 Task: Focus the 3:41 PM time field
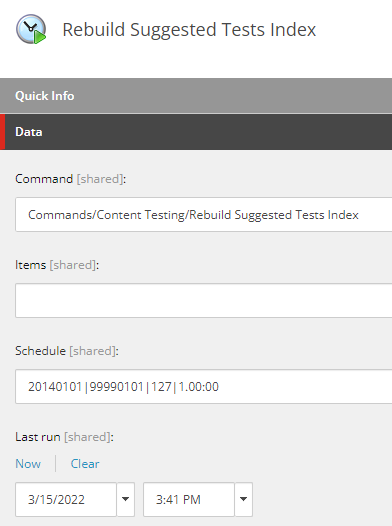point(189,499)
